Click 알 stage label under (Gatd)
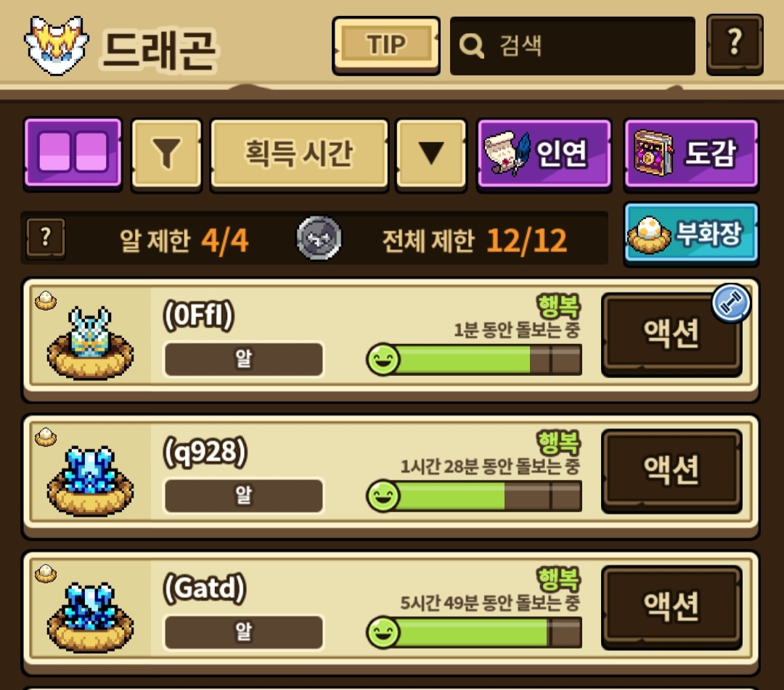Viewport: 784px width, 690px height. point(244,632)
